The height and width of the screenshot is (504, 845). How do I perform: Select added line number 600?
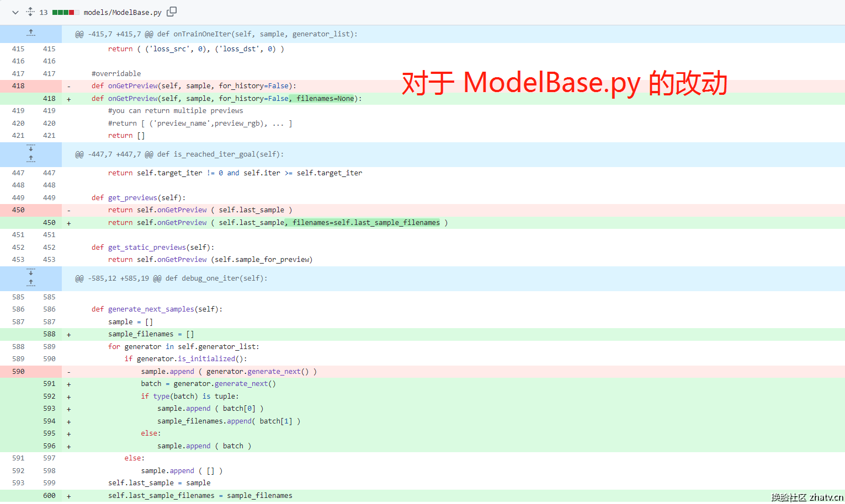49,496
